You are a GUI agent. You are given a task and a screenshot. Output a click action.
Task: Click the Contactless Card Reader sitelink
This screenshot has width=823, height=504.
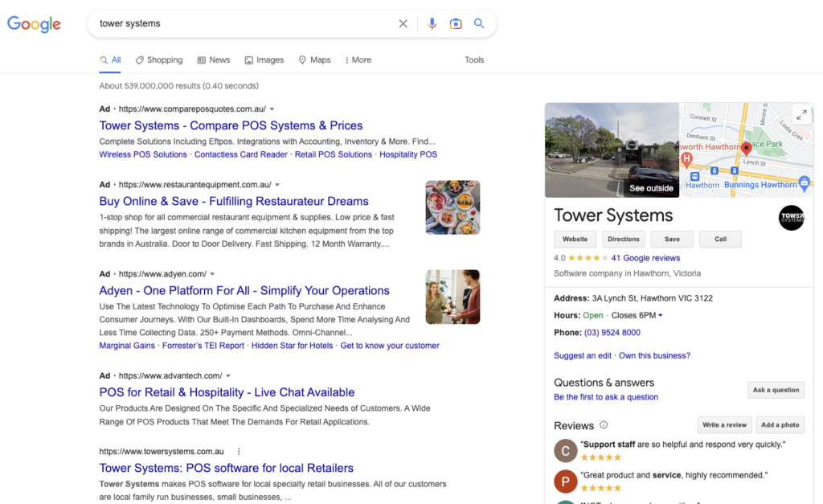pyautogui.click(x=241, y=155)
